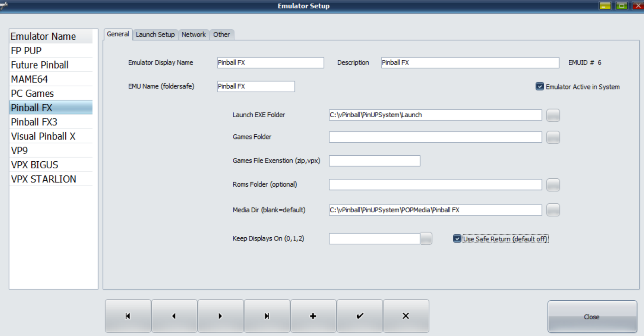Toggle Emulator Active in System checkbox

(x=539, y=86)
